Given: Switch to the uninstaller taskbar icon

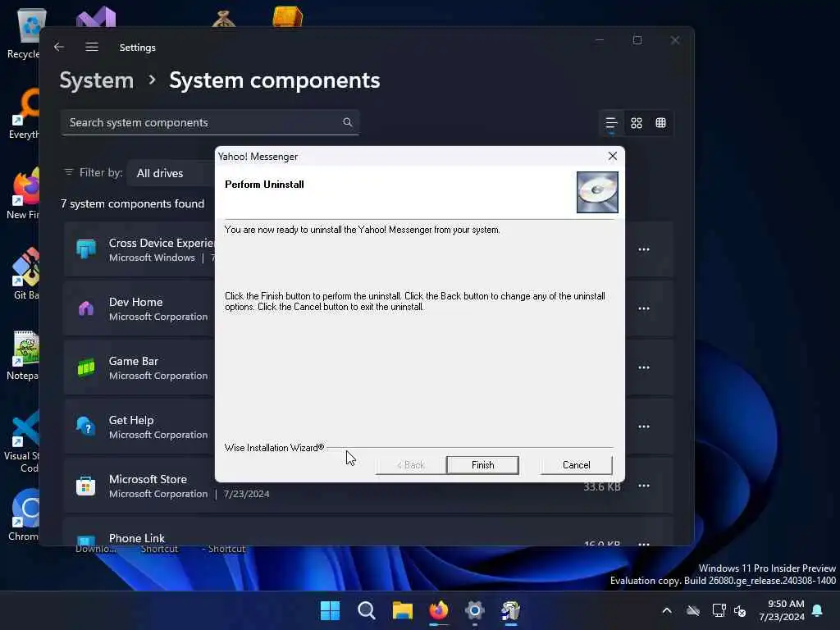Looking at the screenshot, I should point(510,610).
